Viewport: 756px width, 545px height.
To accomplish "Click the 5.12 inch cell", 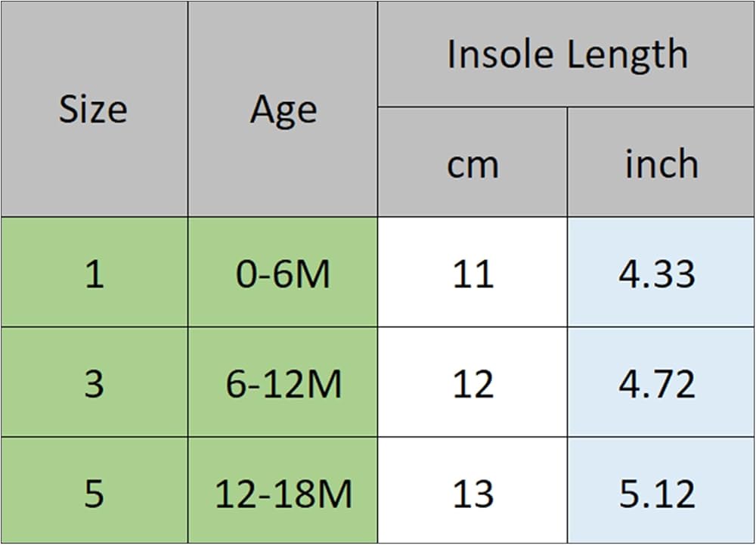I will [661, 491].
